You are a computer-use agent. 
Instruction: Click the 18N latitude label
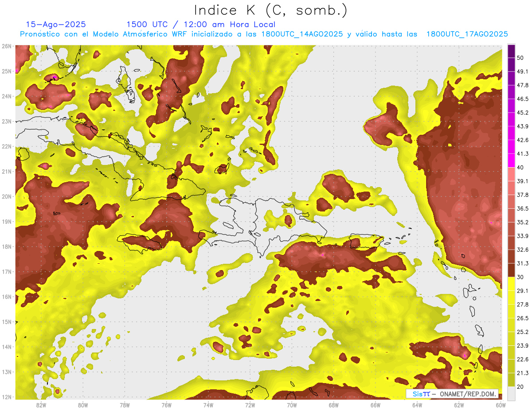pos(7,247)
